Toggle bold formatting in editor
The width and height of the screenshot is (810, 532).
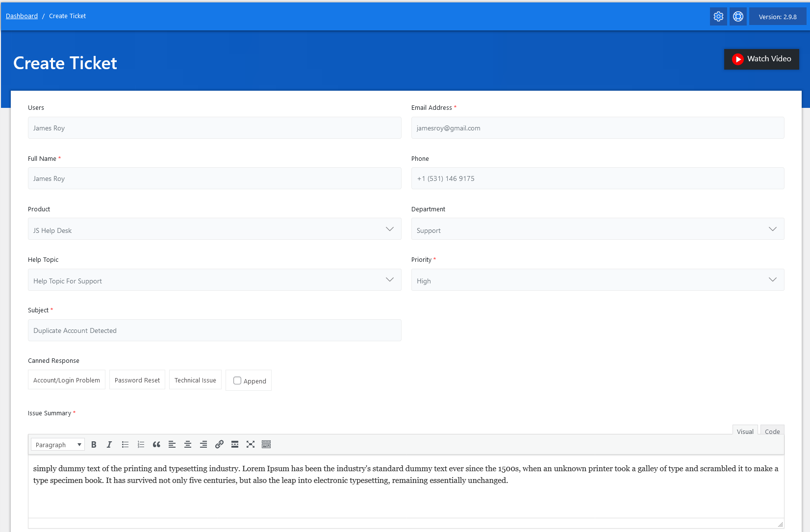94,445
